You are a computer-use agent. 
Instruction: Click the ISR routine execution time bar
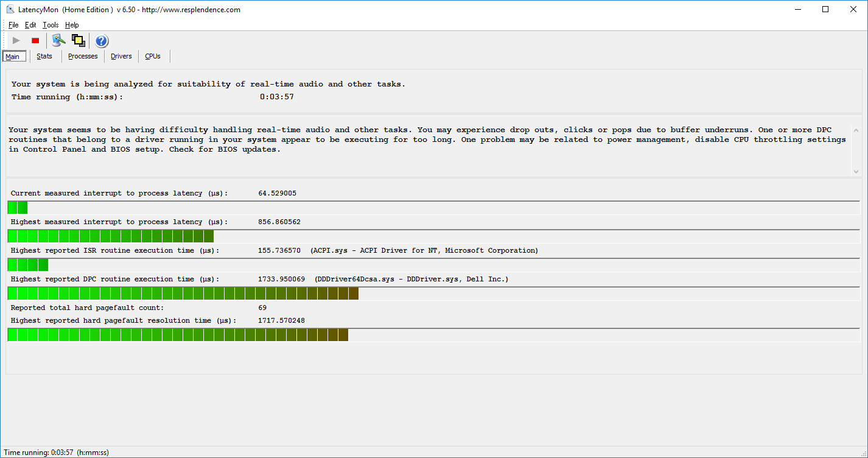[x=433, y=265]
